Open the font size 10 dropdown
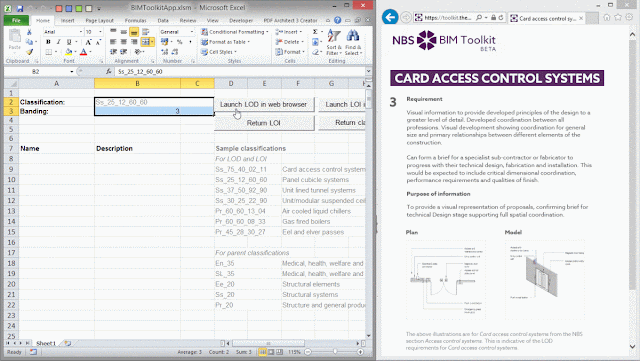This screenshot has height=361, width=640. pyautogui.click(x=100, y=32)
